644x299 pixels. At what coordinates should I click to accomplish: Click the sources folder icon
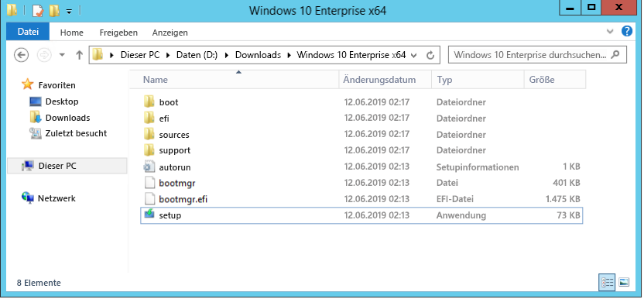point(149,134)
